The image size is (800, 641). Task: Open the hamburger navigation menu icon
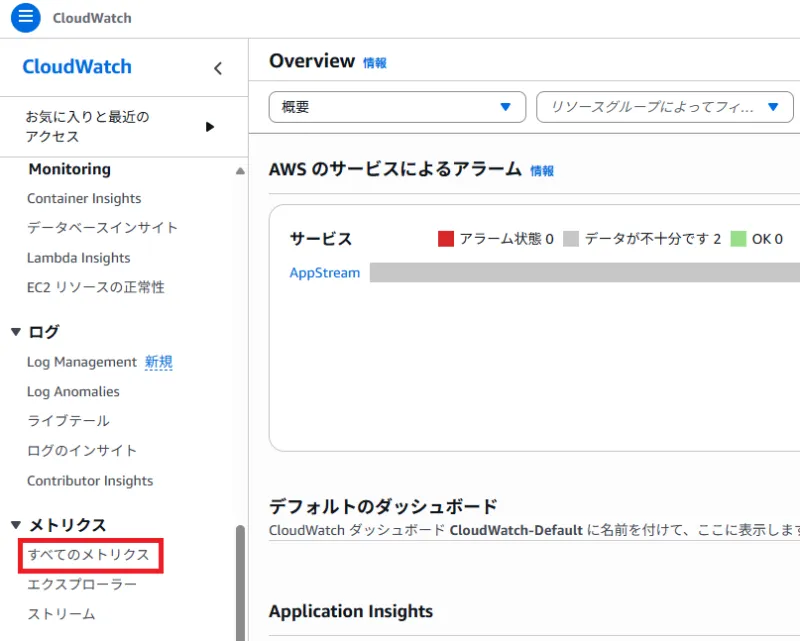tap(26, 17)
